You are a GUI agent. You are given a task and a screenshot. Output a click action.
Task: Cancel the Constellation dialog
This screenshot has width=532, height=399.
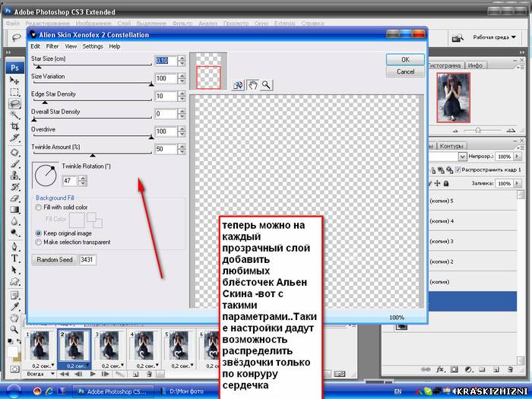[405, 71]
